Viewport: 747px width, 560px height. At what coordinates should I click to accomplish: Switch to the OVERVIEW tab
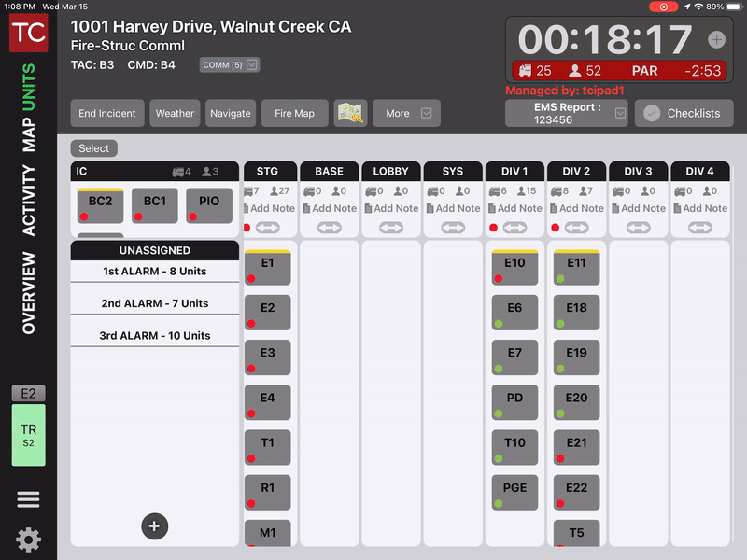tap(28, 292)
